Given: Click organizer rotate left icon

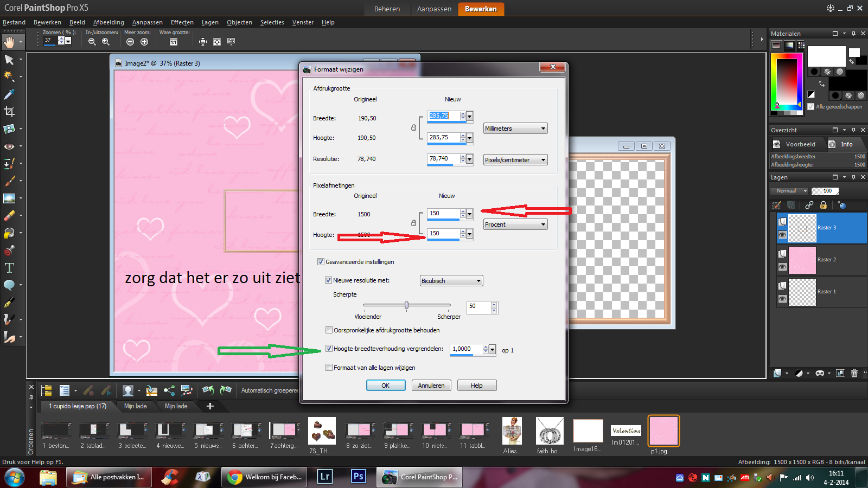Looking at the screenshot, I should pos(208,390).
